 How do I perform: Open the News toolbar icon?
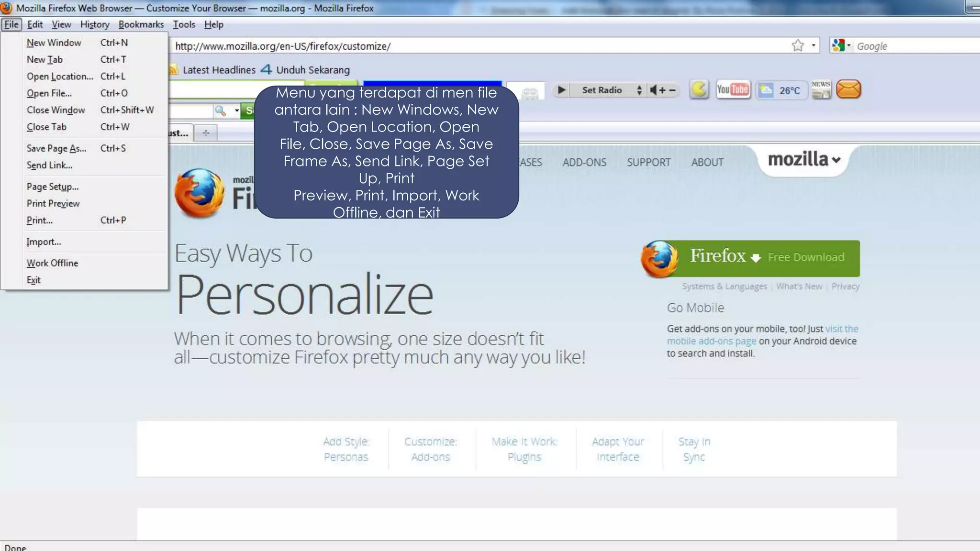[821, 89]
